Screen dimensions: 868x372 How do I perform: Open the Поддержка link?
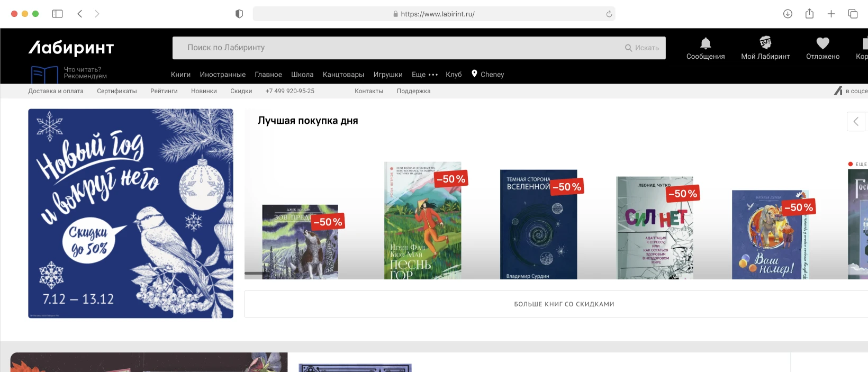(413, 91)
